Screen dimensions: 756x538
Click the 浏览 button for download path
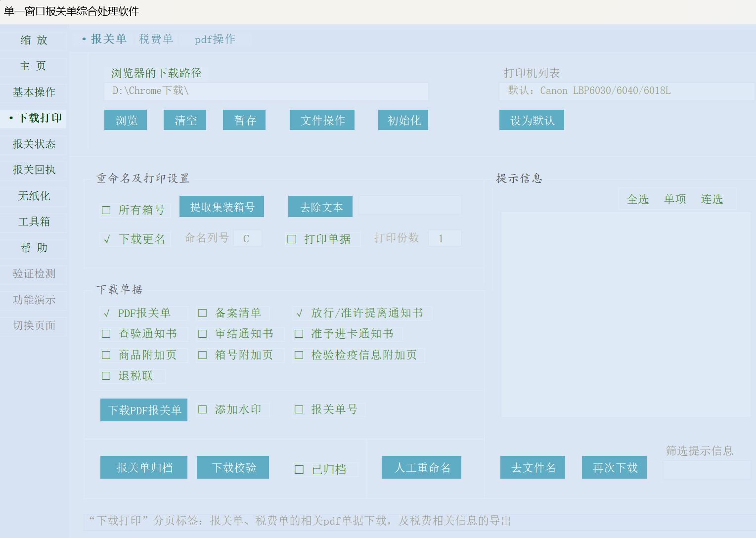click(x=126, y=120)
